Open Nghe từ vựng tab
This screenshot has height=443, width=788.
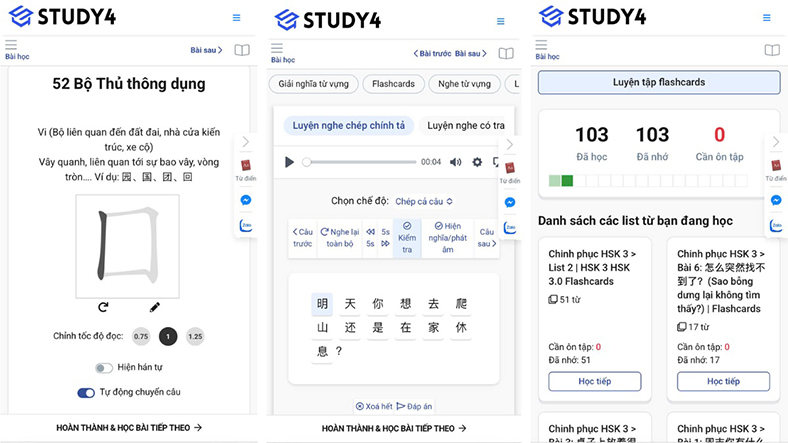464,84
